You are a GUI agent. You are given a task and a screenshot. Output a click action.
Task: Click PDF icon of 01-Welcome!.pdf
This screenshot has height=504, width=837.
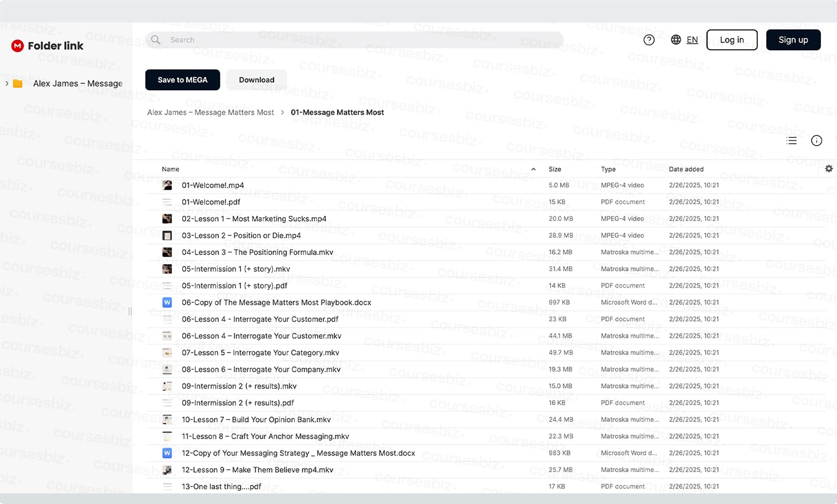pyautogui.click(x=167, y=202)
